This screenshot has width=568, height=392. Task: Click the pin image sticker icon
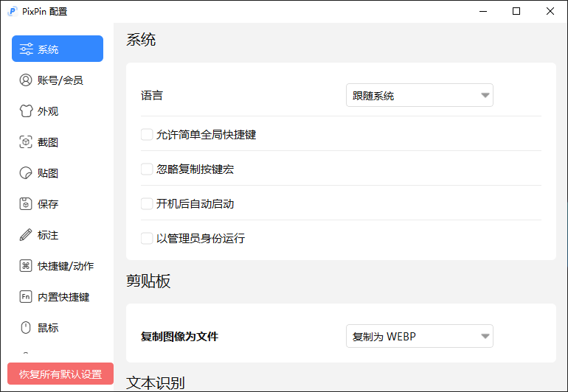[x=26, y=173]
